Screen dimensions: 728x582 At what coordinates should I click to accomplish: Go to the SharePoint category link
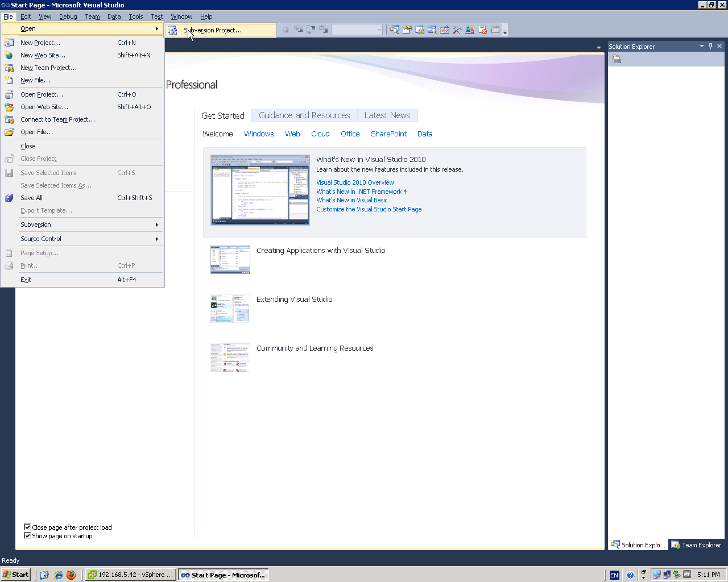(388, 134)
